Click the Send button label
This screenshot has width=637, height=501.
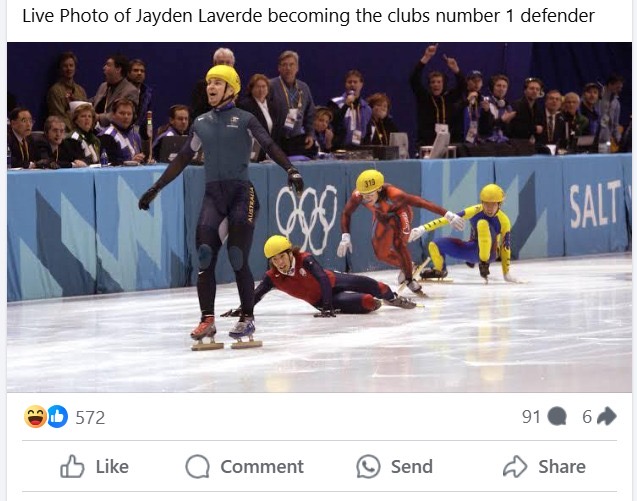tap(412, 466)
